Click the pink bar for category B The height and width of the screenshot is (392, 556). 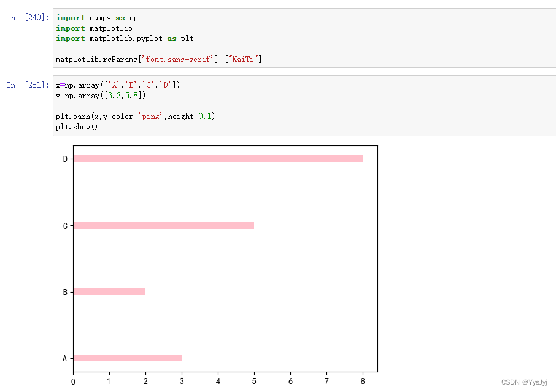click(x=110, y=291)
